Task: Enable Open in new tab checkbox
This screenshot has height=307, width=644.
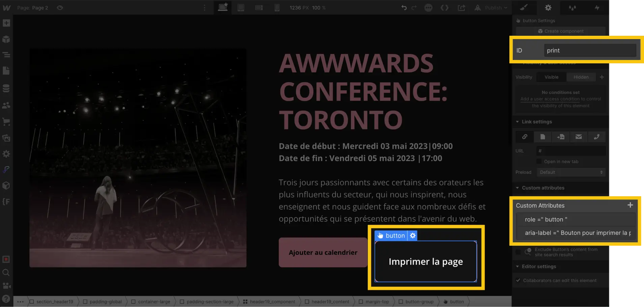Action: click(x=539, y=161)
